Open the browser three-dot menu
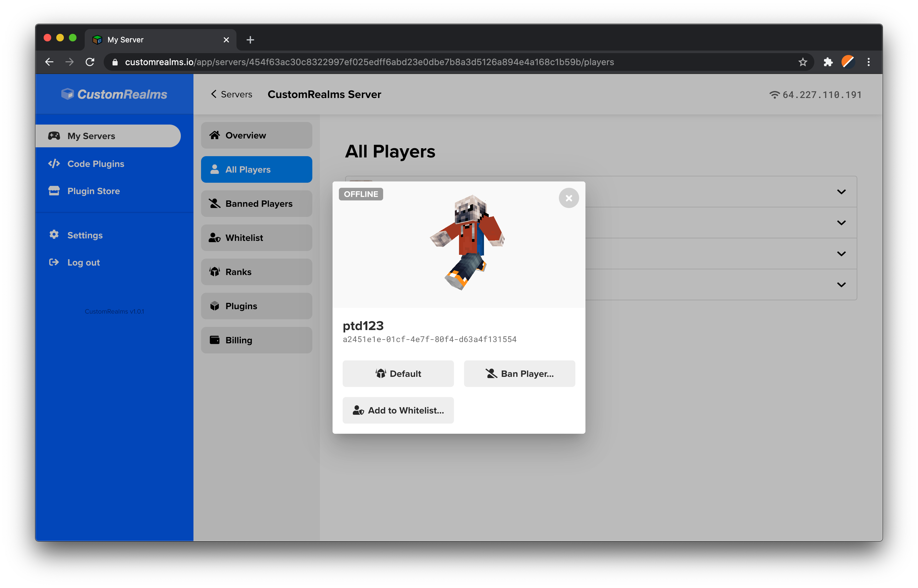This screenshot has height=588, width=918. tap(868, 62)
